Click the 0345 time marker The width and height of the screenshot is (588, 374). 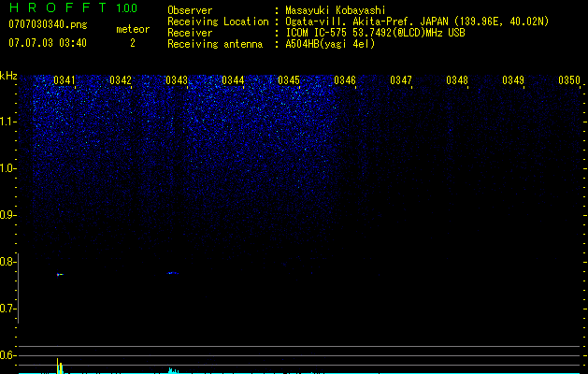289,80
